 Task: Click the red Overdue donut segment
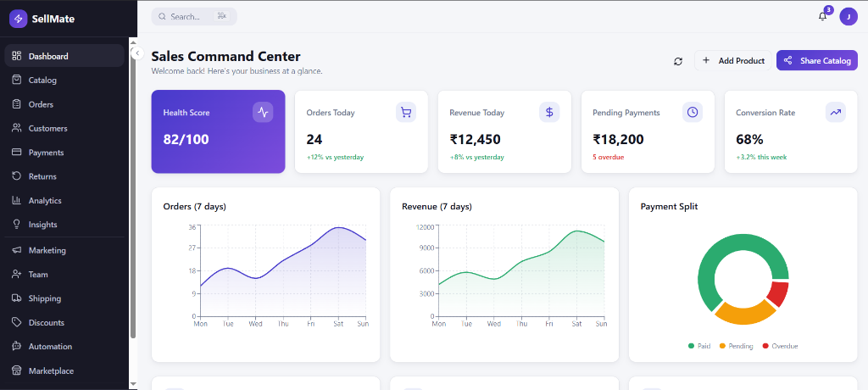(780, 293)
